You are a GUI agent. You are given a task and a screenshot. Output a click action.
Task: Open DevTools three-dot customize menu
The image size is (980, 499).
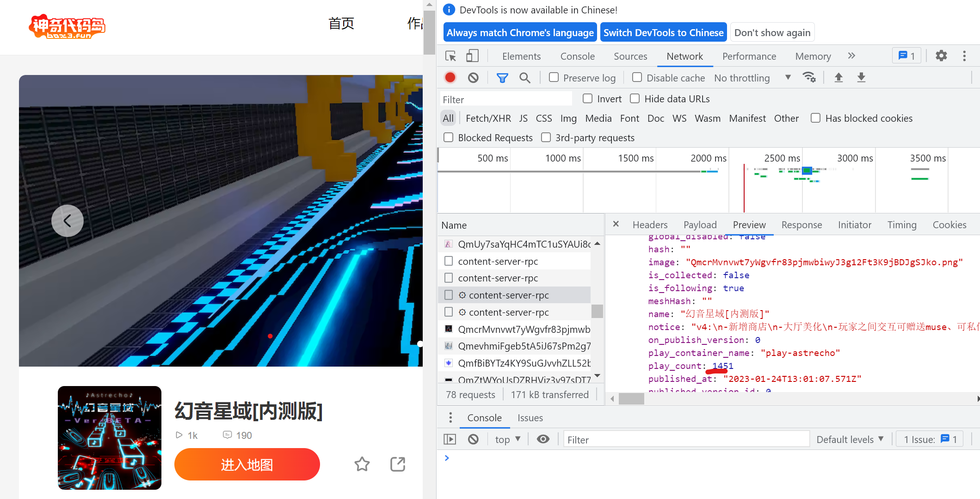tap(964, 56)
